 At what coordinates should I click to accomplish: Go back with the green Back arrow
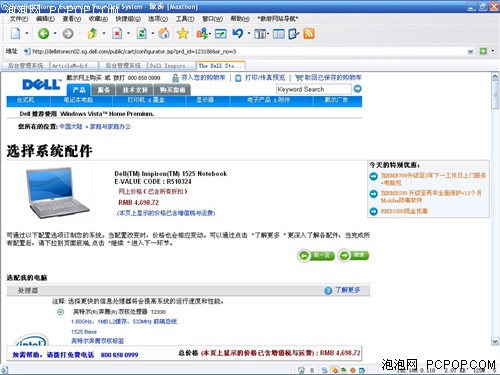[43, 33]
